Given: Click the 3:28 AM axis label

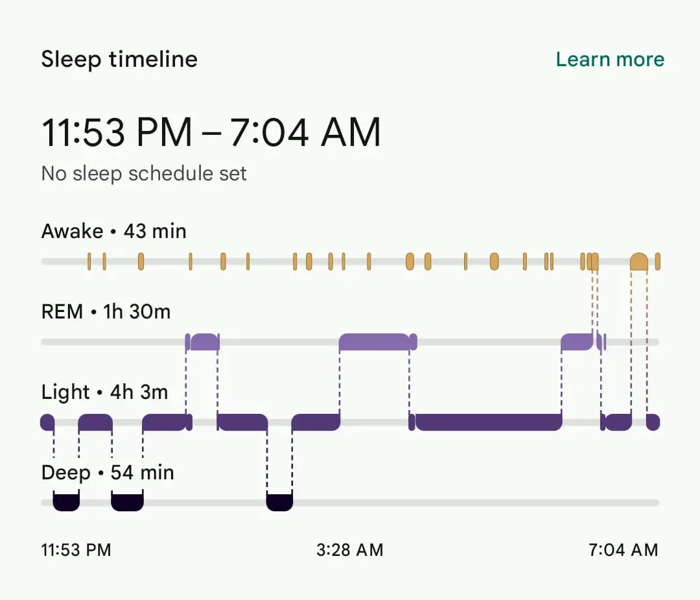Looking at the screenshot, I should click(349, 550).
